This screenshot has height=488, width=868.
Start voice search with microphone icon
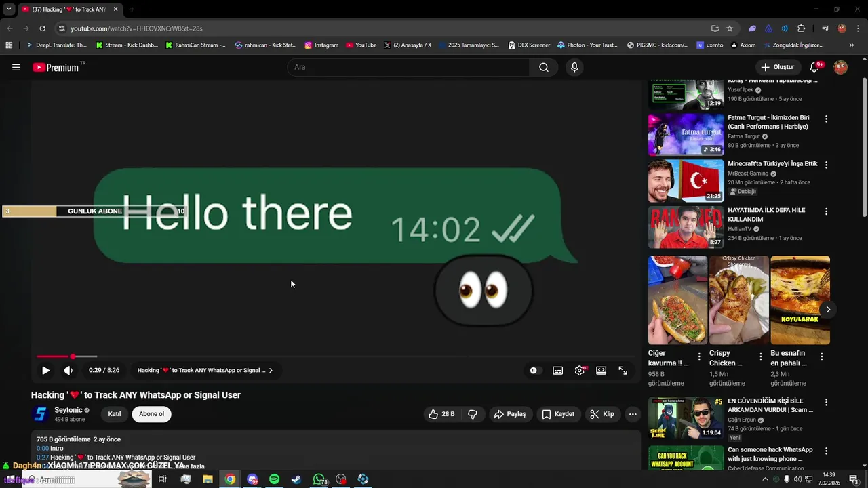tap(574, 67)
